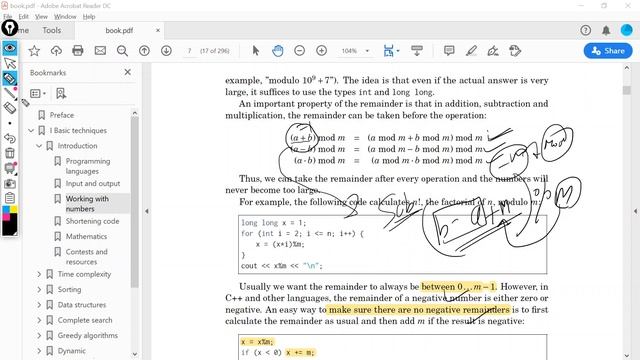Click the scrolling mode toolbar icon

tap(417, 51)
